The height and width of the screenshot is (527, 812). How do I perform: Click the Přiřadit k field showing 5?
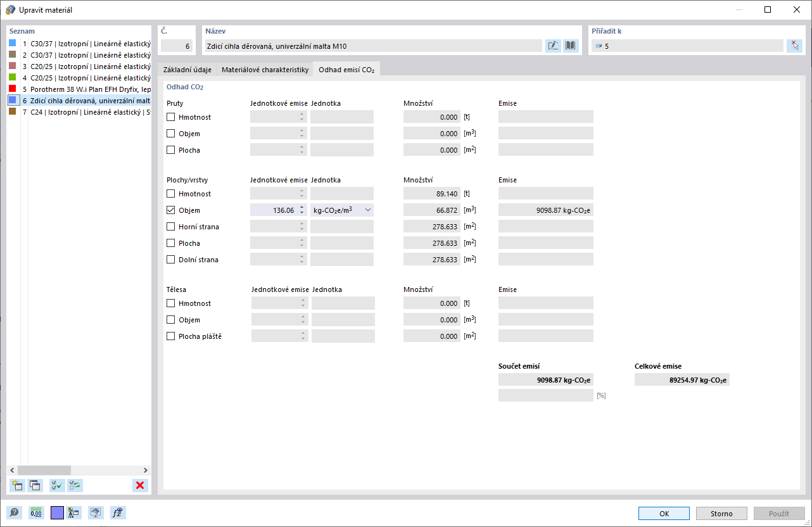coord(687,46)
